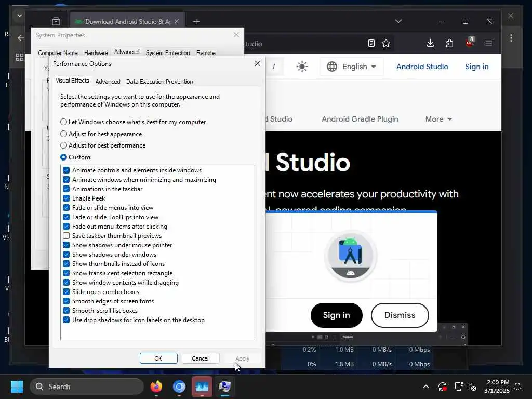
Task: Click the browser back arrow
Action: tap(21, 37)
